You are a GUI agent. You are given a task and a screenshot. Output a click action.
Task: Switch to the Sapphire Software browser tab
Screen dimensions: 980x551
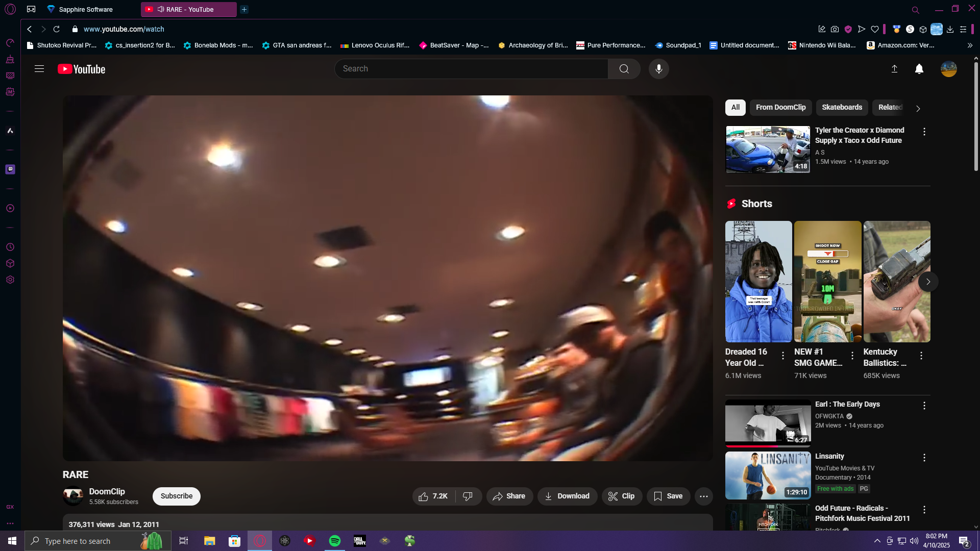click(x=85, y=9)
